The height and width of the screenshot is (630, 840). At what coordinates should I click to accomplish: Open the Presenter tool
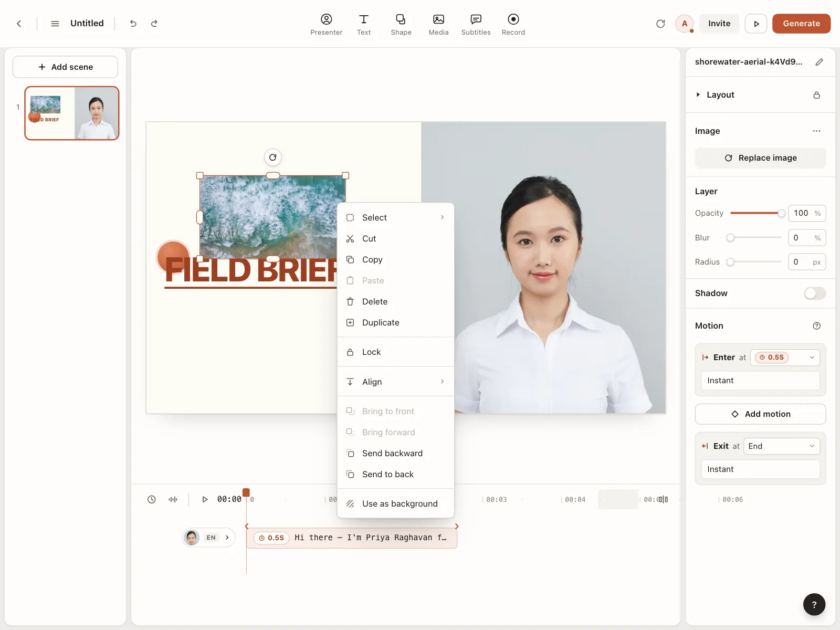326,24
